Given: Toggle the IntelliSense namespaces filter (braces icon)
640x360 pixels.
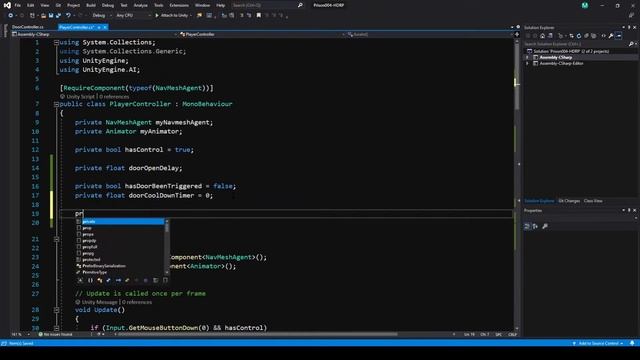Looking at the screenshot, I should point(90,280).
